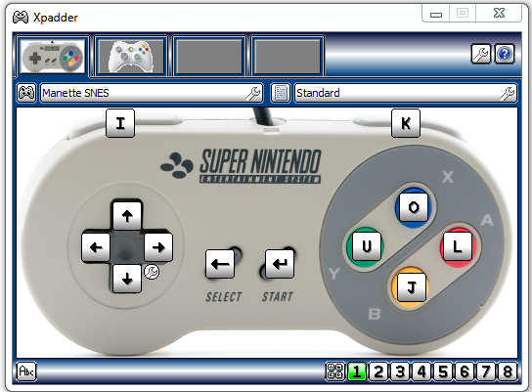Click the D-pad left arrow key
Image resolution: width=532 pixels, height=392 pixels.
pyautogui.click(x=96, y=247)
